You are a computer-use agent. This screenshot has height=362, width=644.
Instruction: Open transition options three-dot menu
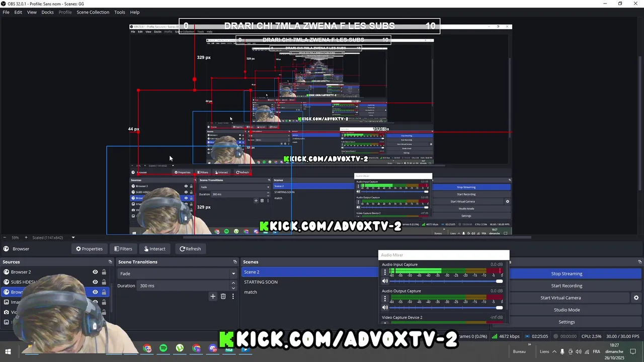pos(233,297)
